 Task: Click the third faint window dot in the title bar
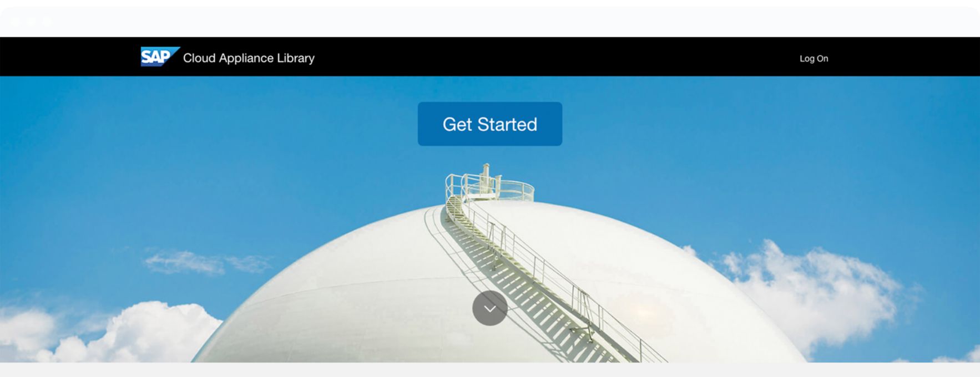[x=47, y=22]
